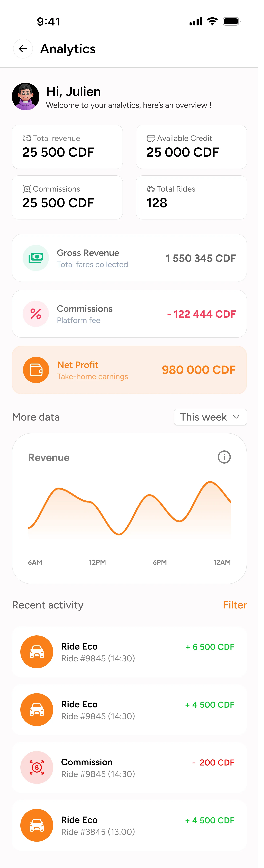Click the Available Credit wallet icon
Viewport: 264px width, 868px height.
pos(151,138)
